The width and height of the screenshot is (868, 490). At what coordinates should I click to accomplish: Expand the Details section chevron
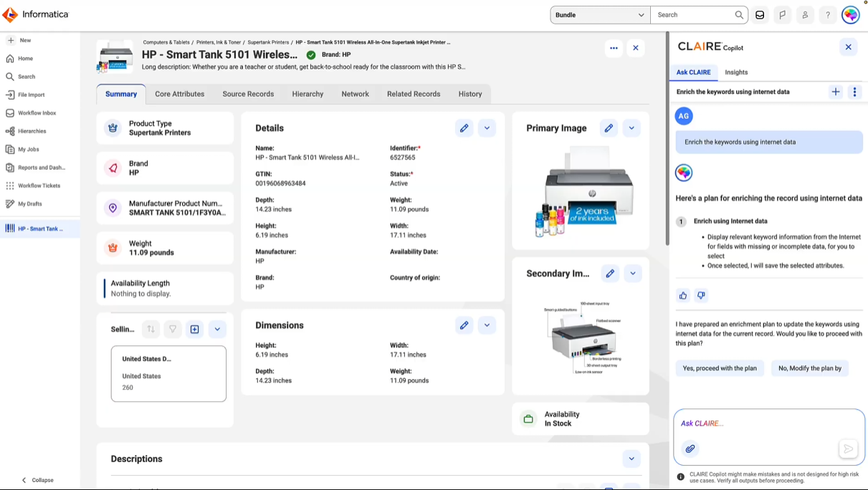(x=487, y=128)
